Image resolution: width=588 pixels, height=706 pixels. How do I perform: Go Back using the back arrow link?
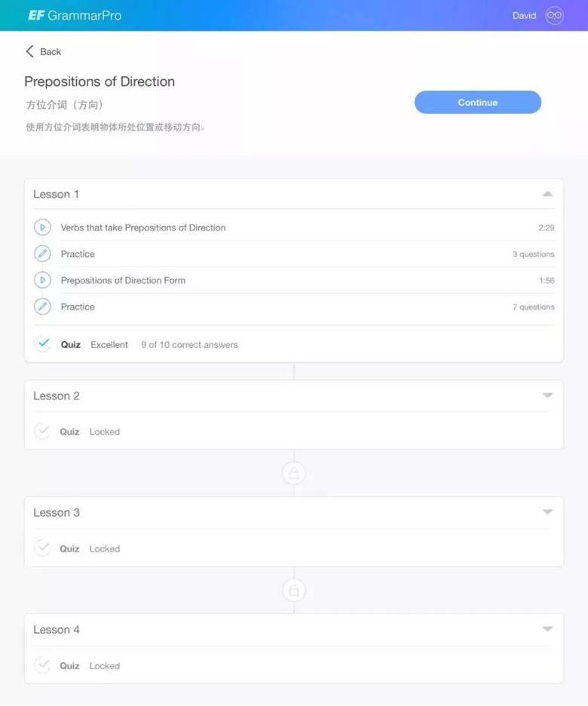pyautogui.click(x=43, y=52)
